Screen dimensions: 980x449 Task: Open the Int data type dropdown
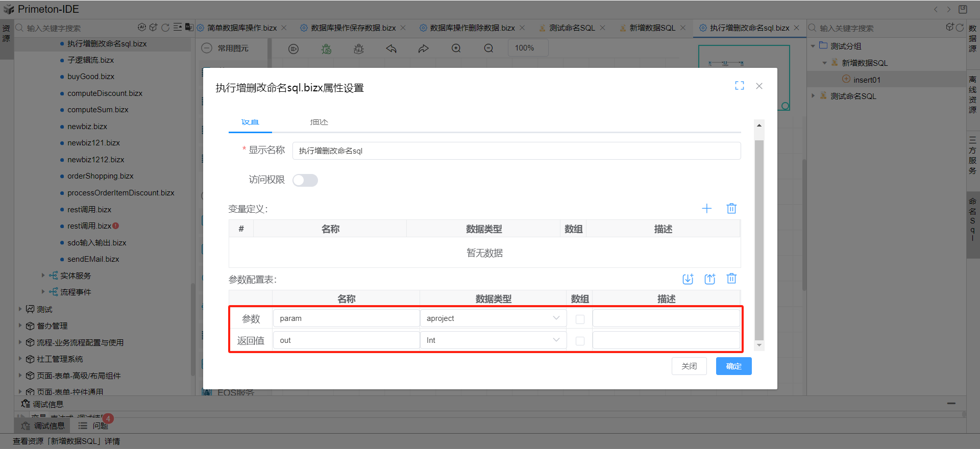pyautogui.click(x=493, y=340)
